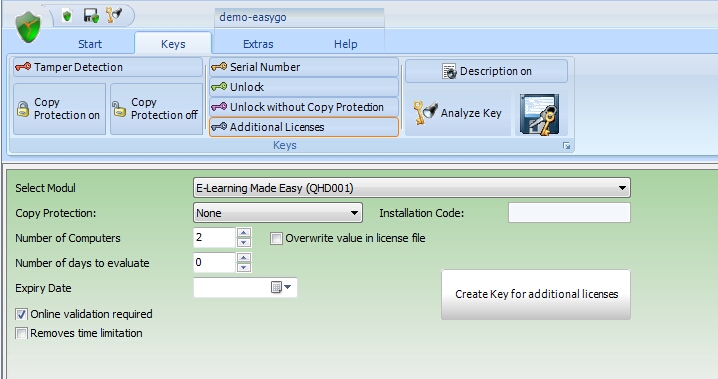
Task: Enable Overwrite value in license file
Action: coord(276,238)
